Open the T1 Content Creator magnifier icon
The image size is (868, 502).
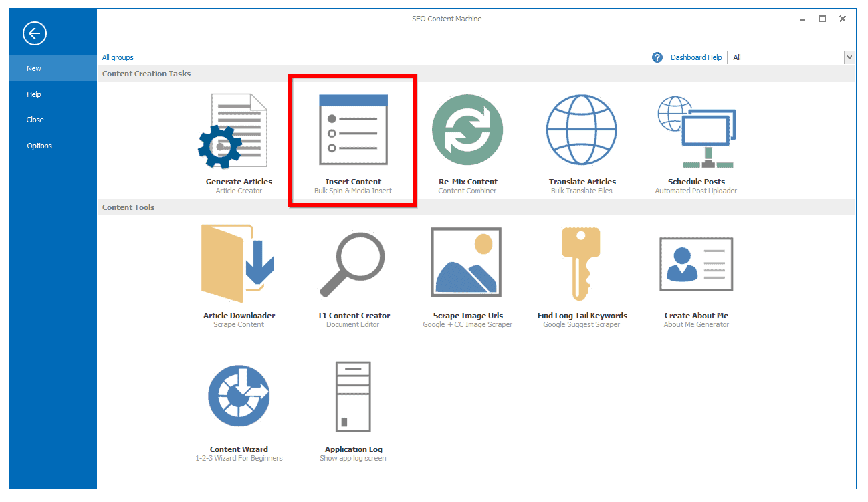352,264
